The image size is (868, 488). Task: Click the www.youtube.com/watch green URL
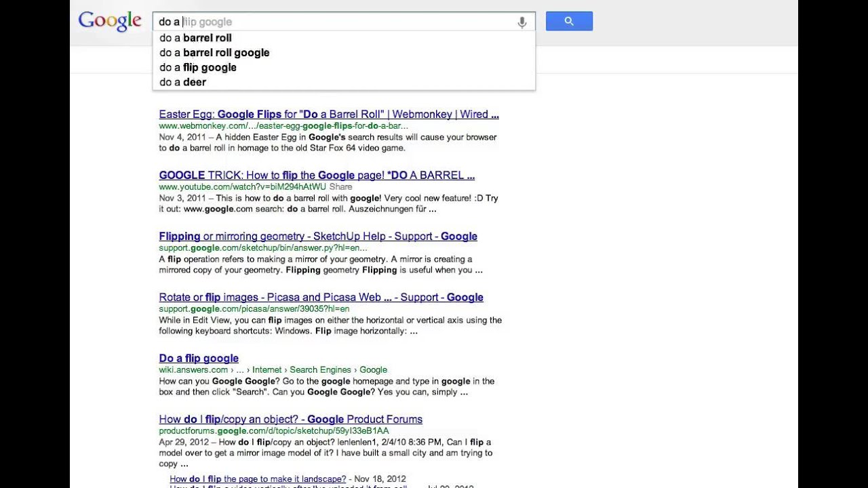pyautogui.click(x=242, y=187)
